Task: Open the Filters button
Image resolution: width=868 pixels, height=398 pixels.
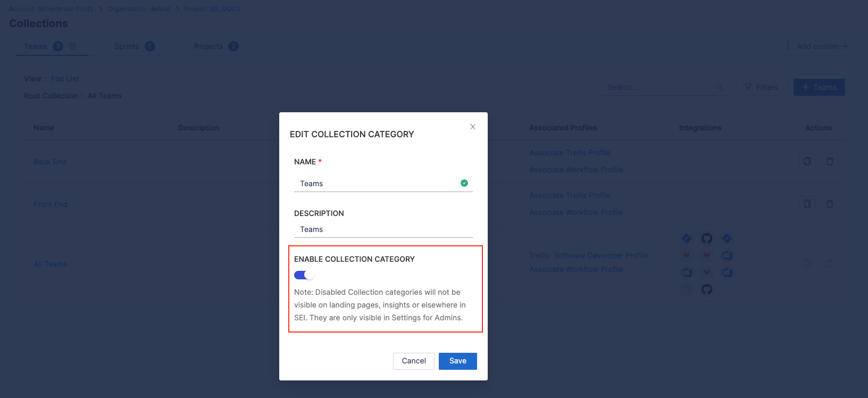Action: (x=762, y=87)
